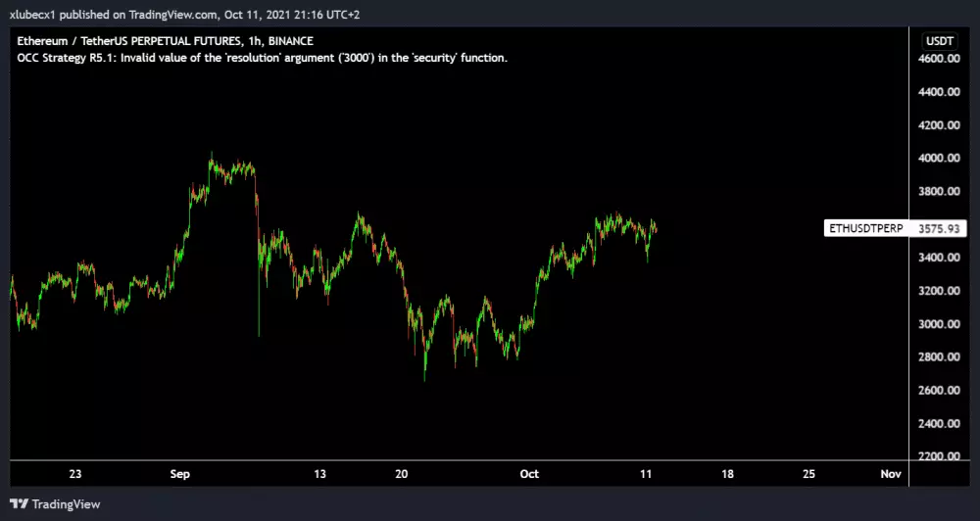Click the 3400.00 price axis label
The image size is (980, 521).
(x=940, y=258)
